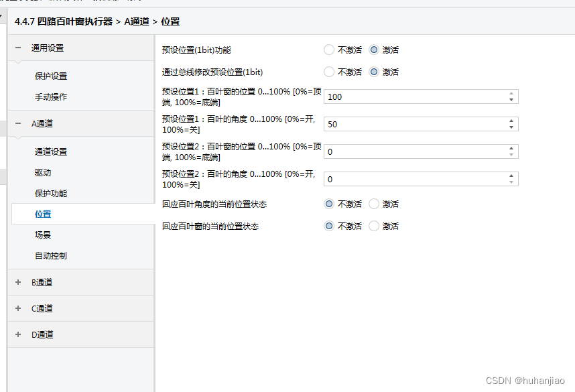Switch to the 场景 page

point(43,235)
